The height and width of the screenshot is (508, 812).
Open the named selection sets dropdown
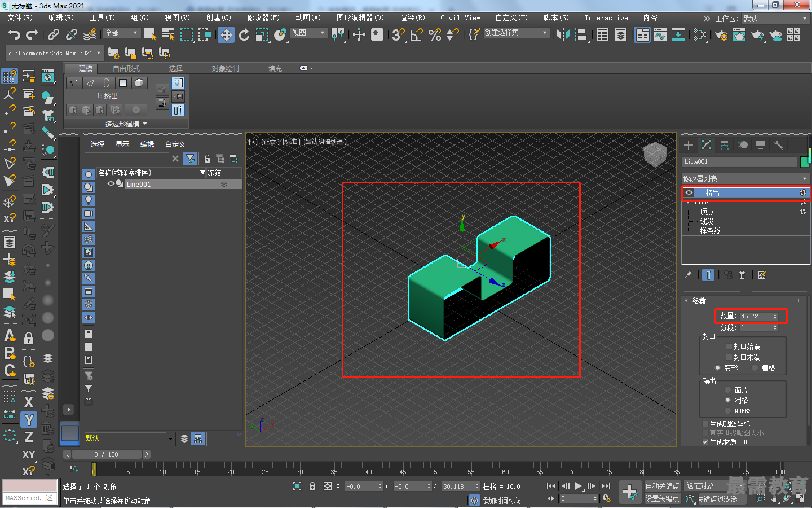click(x=517, y=33)
